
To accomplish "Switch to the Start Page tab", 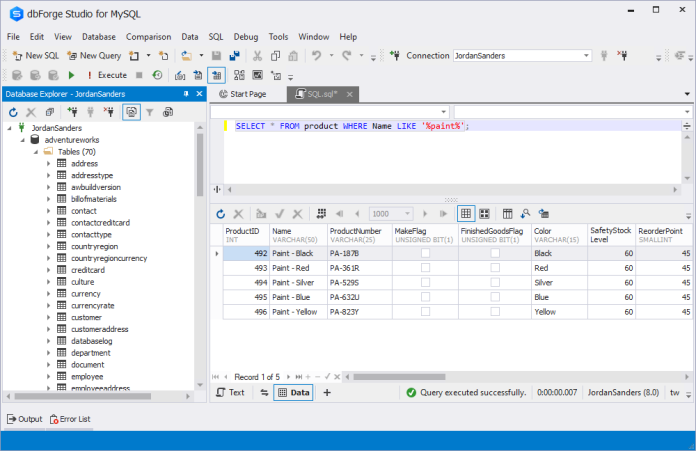I will pos(247,94).
